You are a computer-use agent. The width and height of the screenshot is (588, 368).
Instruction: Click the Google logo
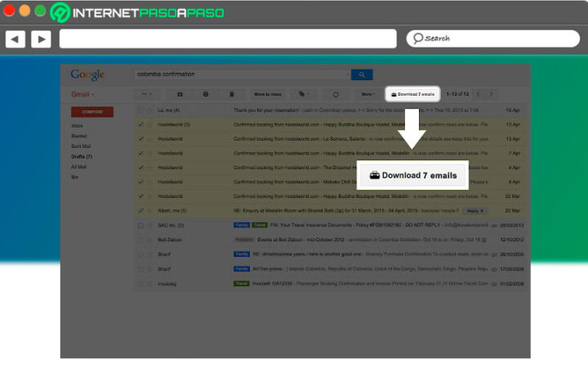tap(87, 74)
